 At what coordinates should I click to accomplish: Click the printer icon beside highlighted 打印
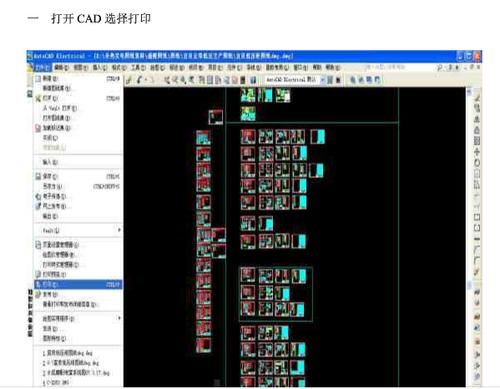click(38, 284)
